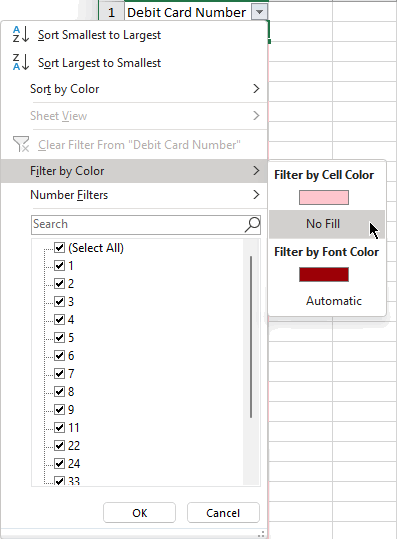Image resolution: width=397 pixels, height=539 pixels.
Task: Filter by the pink cell color swatch
Action: click(x=324, y=198)
